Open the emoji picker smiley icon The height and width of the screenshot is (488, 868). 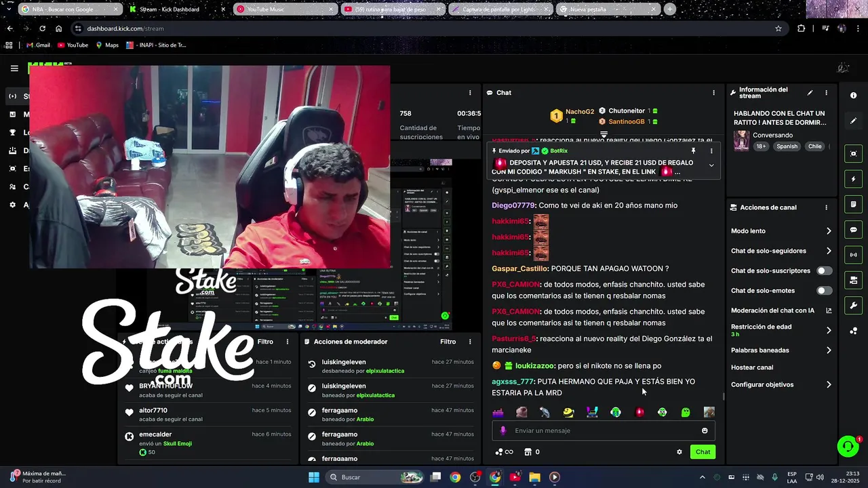(705, 430)
